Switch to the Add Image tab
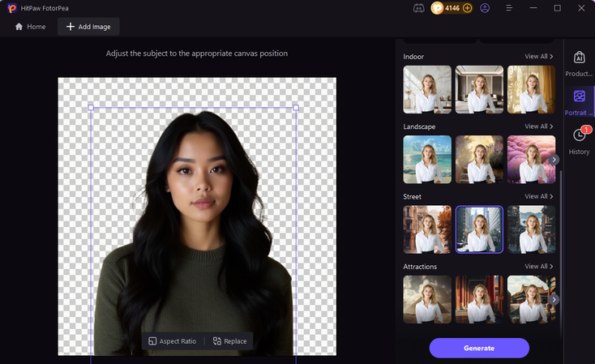595x364 pixels. coord(89,27)
